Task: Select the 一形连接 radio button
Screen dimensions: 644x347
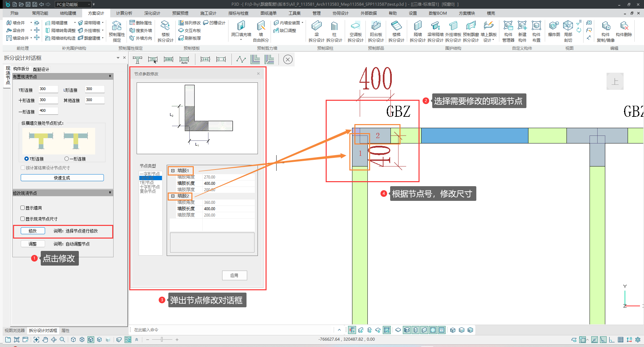Action: 67,159
